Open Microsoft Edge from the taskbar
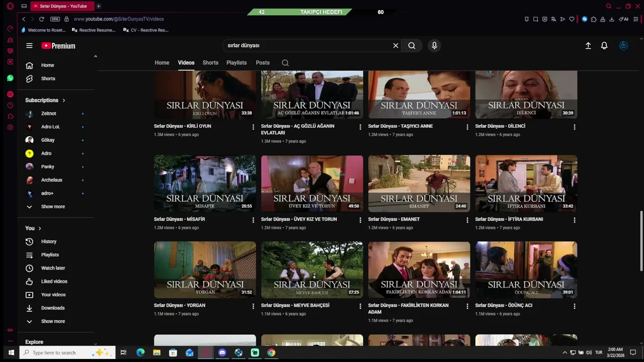This screenshot has width=644, height=362. 140,352
